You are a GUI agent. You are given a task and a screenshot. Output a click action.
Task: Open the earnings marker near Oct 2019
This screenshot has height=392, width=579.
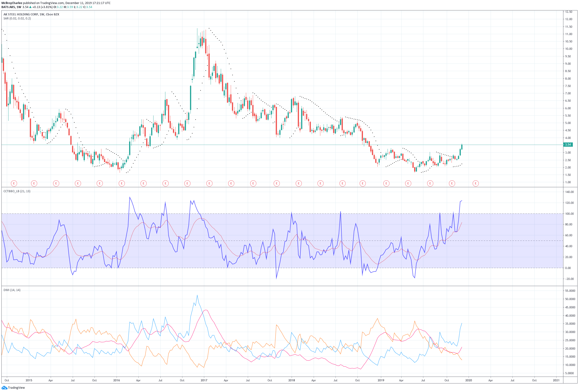452,183
